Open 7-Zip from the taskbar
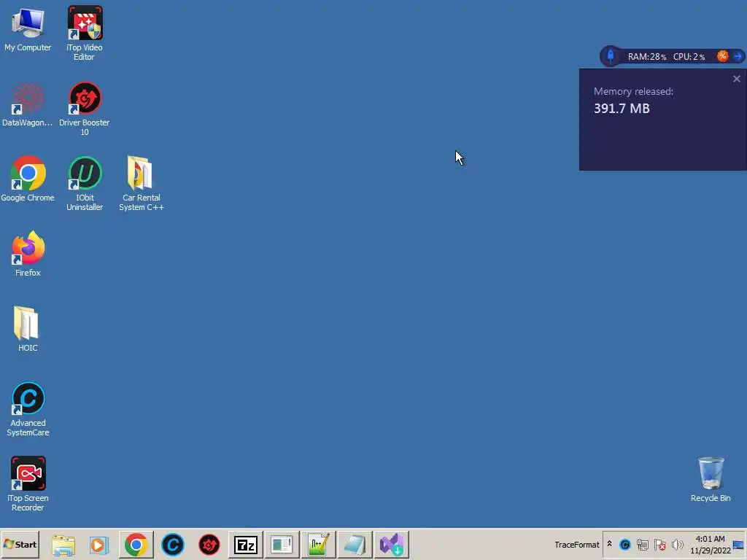The height and width of the screenshot is (560, 747). 245,545
